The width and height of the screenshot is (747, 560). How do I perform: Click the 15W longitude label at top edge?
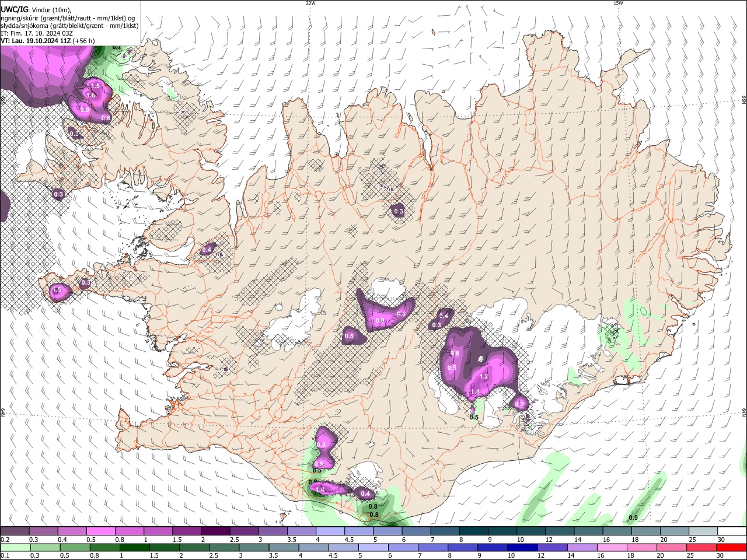point(618,3)
